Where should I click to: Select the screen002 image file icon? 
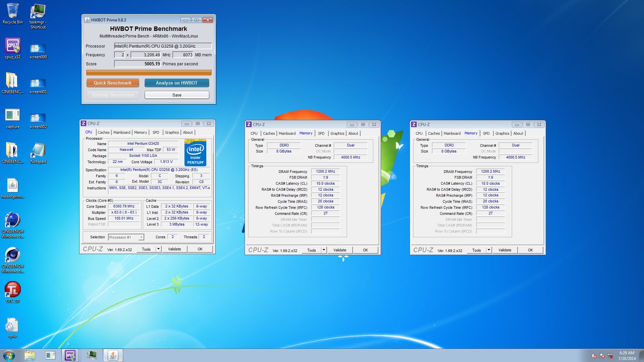click(38, 121)
